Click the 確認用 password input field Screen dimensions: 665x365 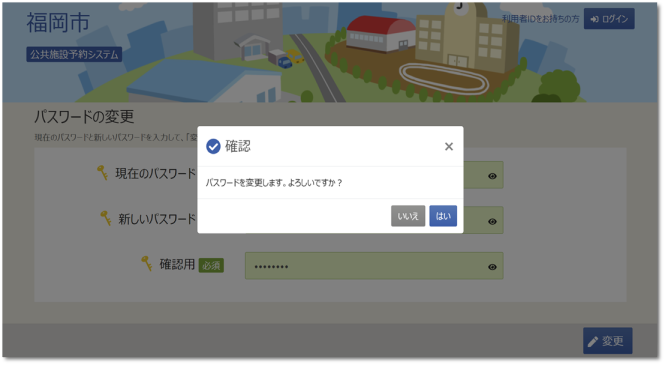tap(374, 266)
